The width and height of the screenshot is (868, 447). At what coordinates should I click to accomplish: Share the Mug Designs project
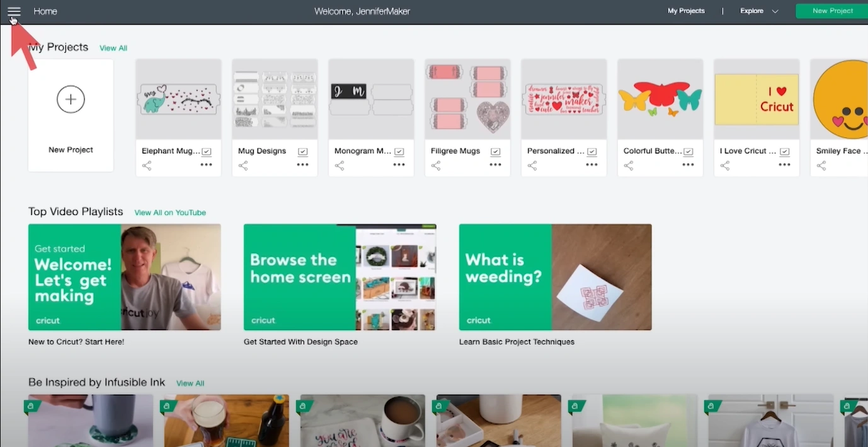click(243, 166)
